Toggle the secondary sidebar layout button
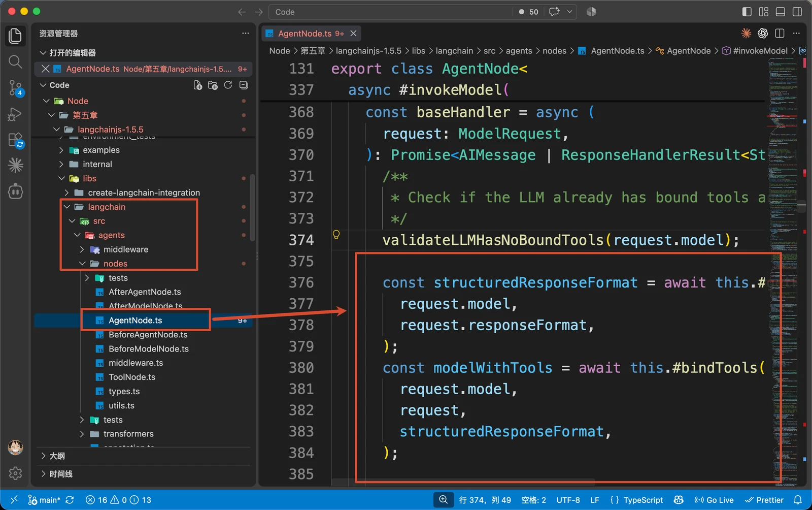The height and width of the screenshot is (510, 812). (x=797, y=12)
